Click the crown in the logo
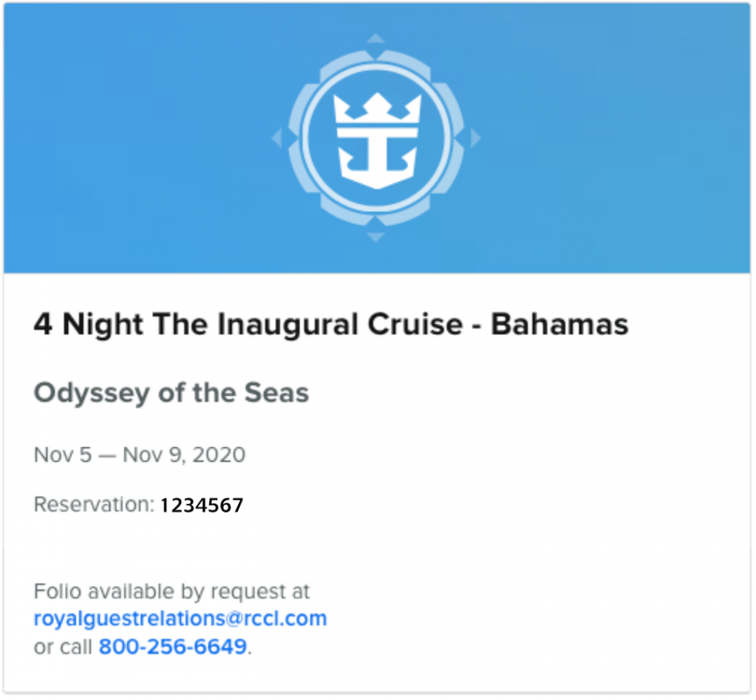756x700 pixels. pos(377,114)
